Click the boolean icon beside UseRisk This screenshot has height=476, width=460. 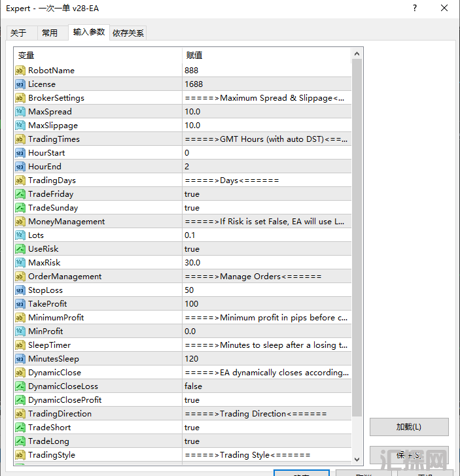20,249
